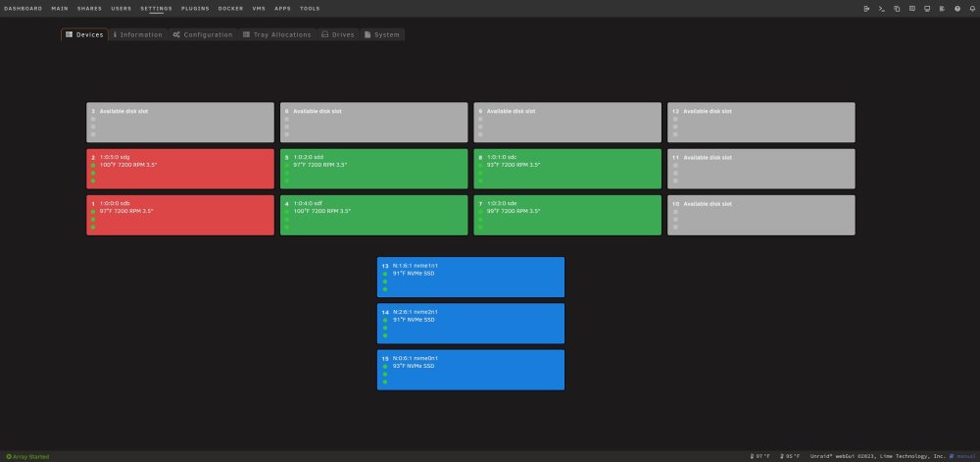Switch to the Drives tab
This screenshot has width=980, height=462.
[x=337, y=35]
